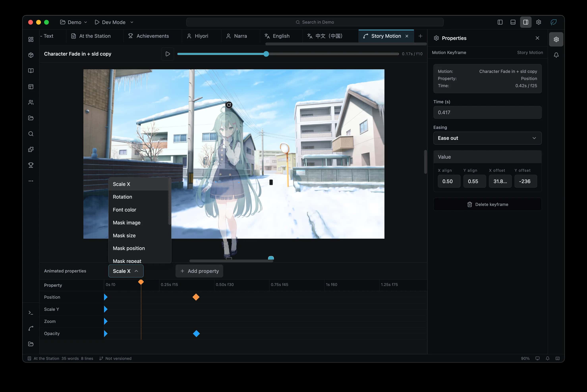The height and width of the screenshot is (392, 587).
Task: Click the rotate handle above the character
Action: coord(229,105)
